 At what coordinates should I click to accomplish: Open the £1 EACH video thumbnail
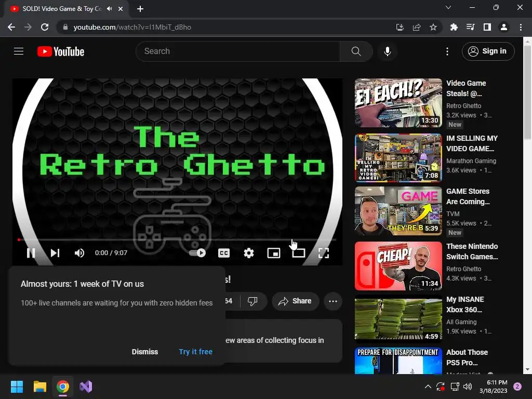click(x=398, y=103)
